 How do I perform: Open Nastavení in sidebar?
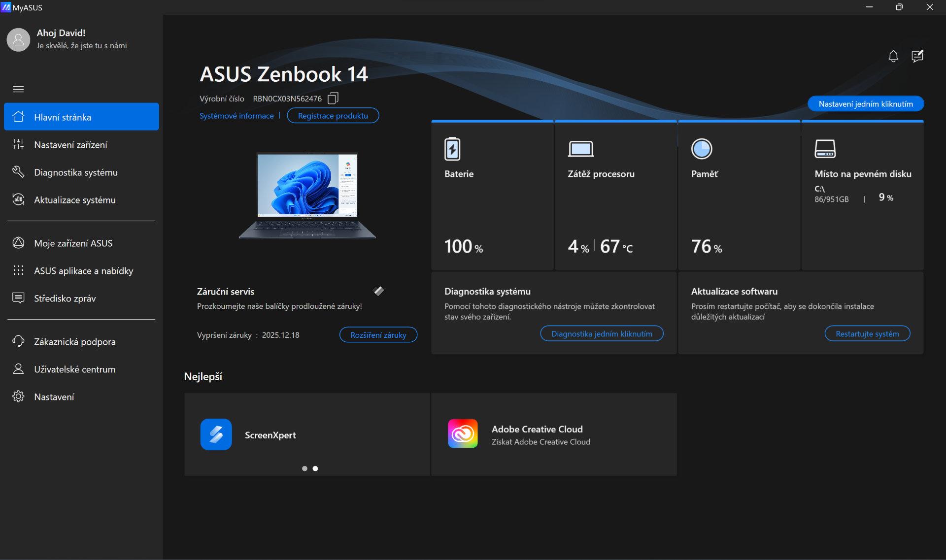point(81,396)
